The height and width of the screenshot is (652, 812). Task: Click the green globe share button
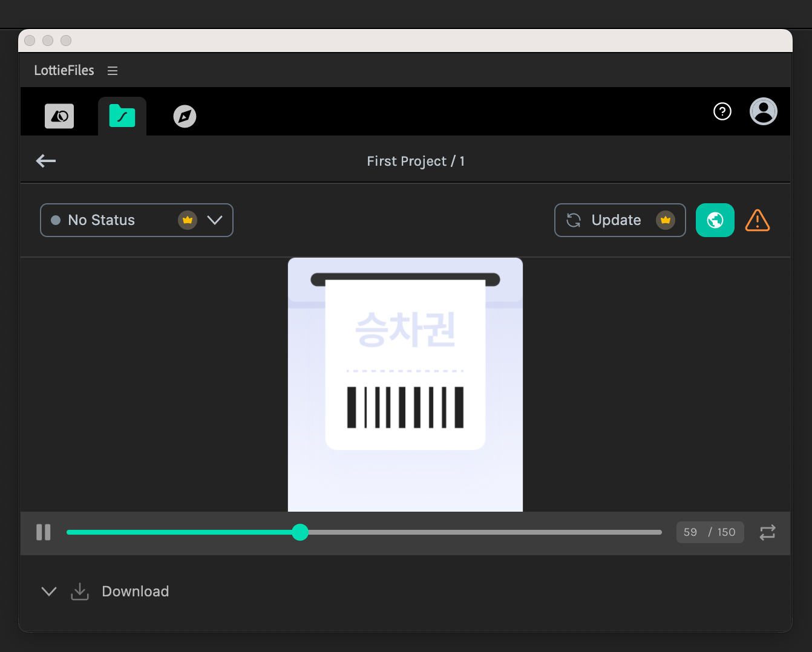(715, 220)
